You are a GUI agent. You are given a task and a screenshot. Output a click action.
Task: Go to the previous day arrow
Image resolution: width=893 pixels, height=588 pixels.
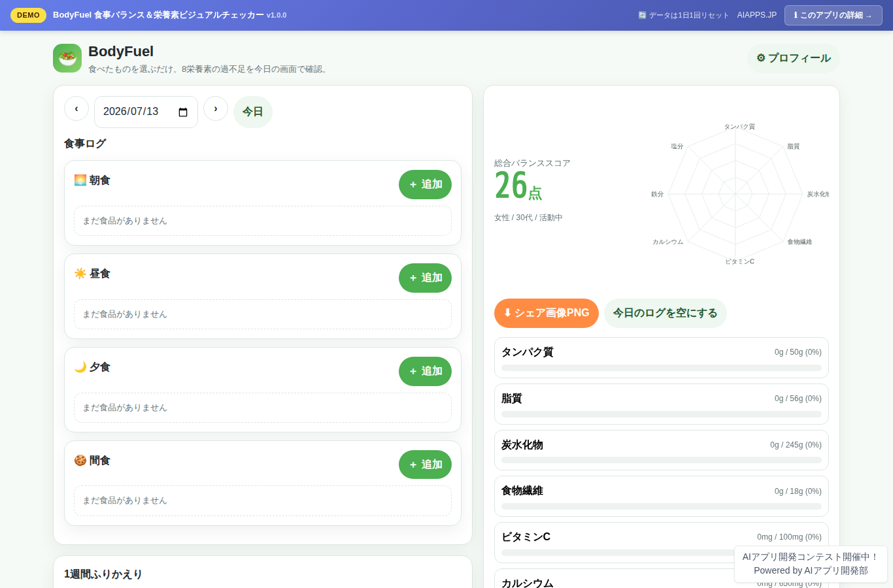[x=76, y=108]
